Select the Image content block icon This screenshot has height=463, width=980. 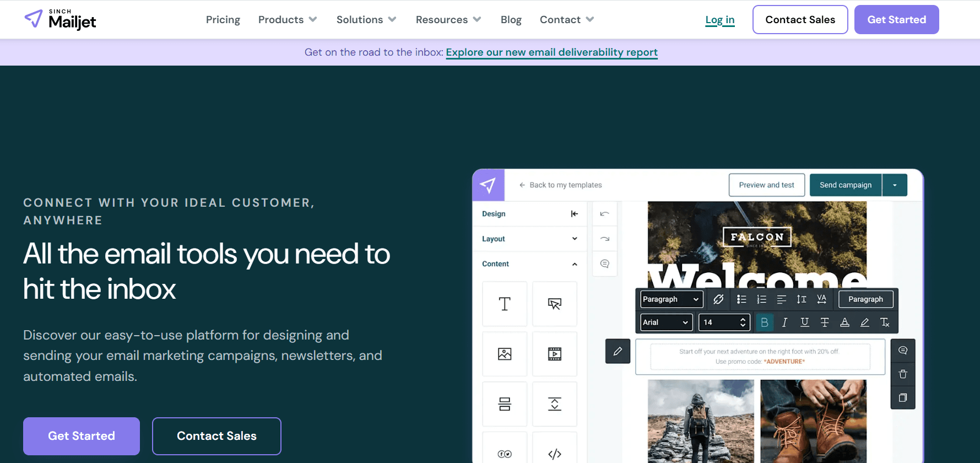tap(505, 354)
